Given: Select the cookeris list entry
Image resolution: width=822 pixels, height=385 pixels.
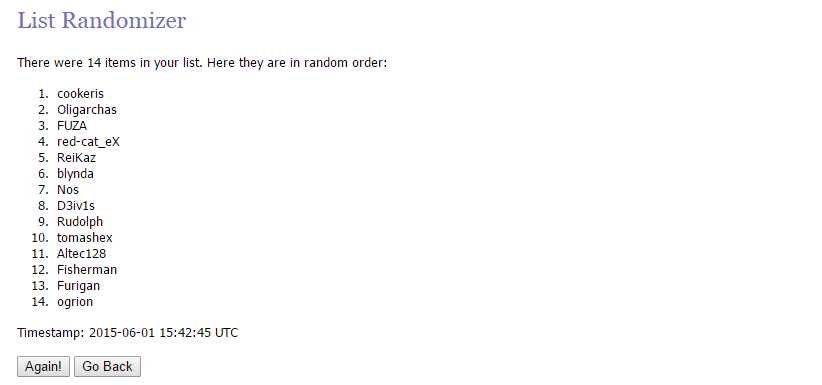Looking at the screenshot, I should coord(81,94).
